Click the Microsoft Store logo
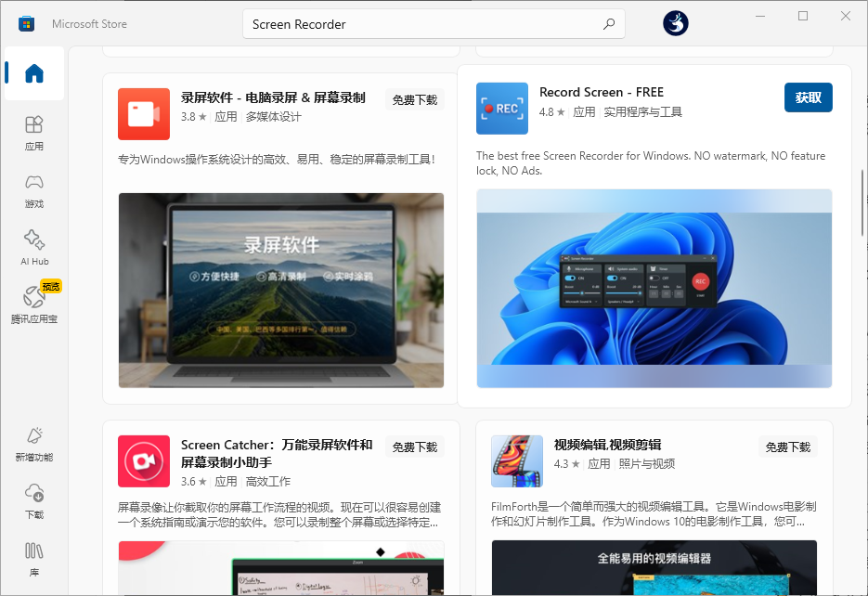The height and width of the screenshot is (596, 868). [x=26, y=23]
